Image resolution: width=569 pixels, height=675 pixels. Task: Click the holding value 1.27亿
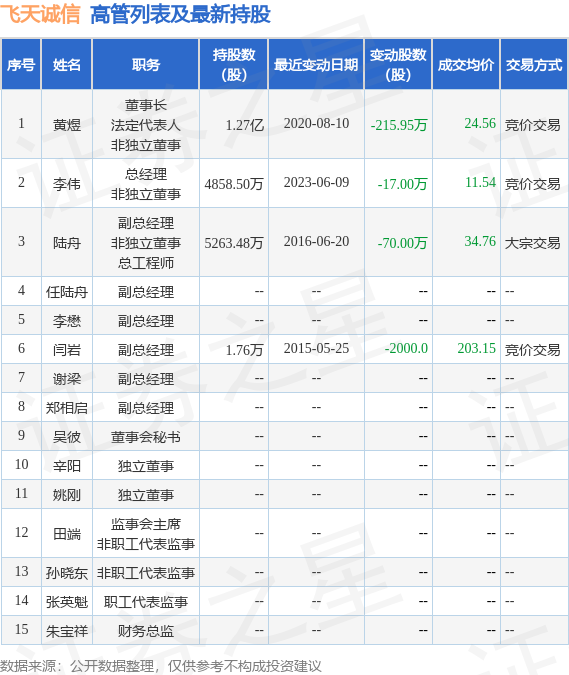point(244,125)
